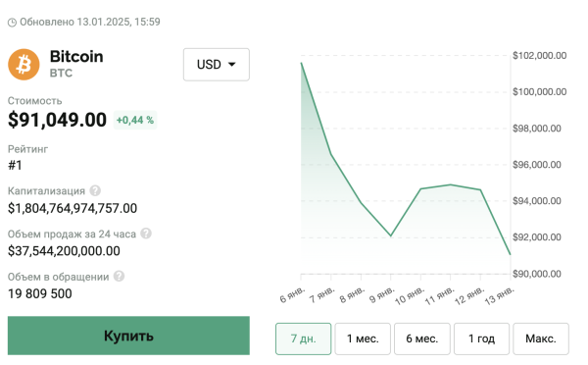This screenshot has height=365, width=588.
Task: Click the $94,000.00 axis label
Action: tap(537, 201)
